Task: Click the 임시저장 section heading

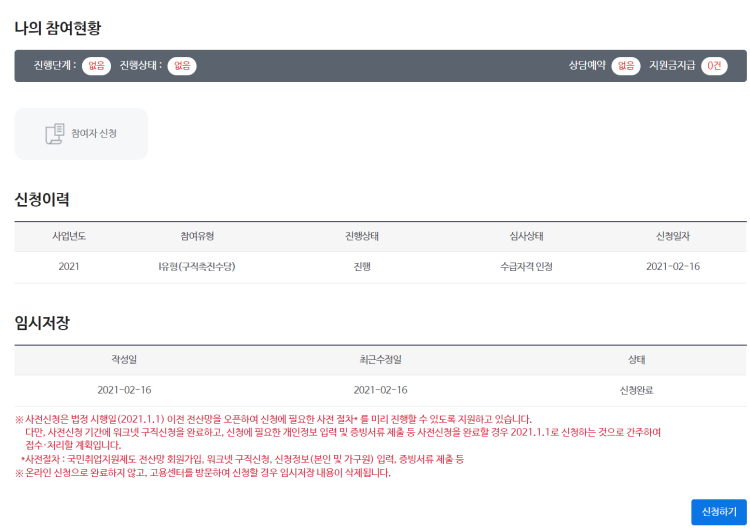Action: (x=42, y=322)
